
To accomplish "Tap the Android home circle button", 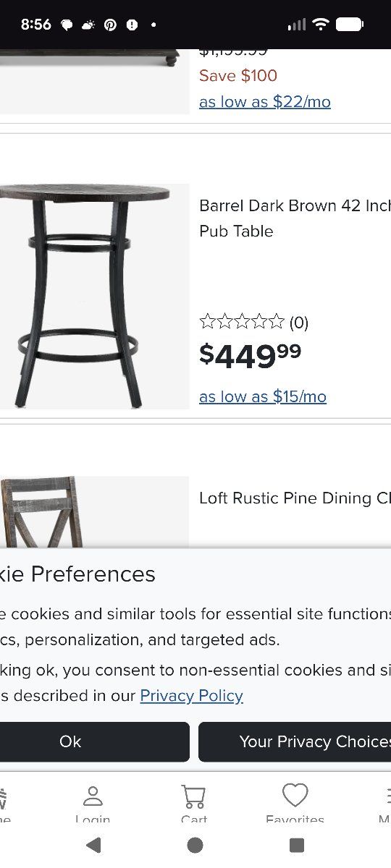I will 195,845.
